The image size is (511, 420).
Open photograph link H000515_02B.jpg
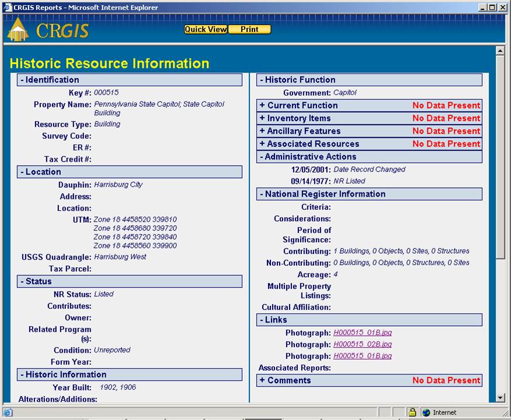363,344
